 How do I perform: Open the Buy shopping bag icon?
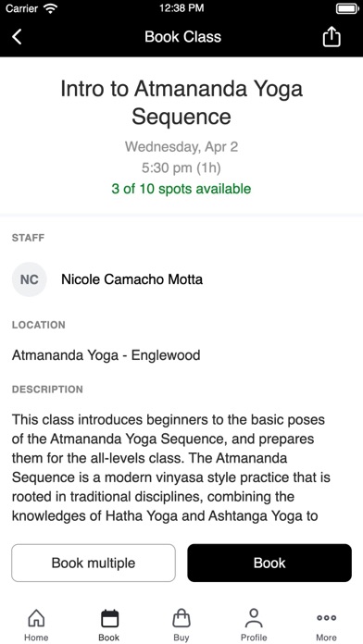[x=181, y=618]
